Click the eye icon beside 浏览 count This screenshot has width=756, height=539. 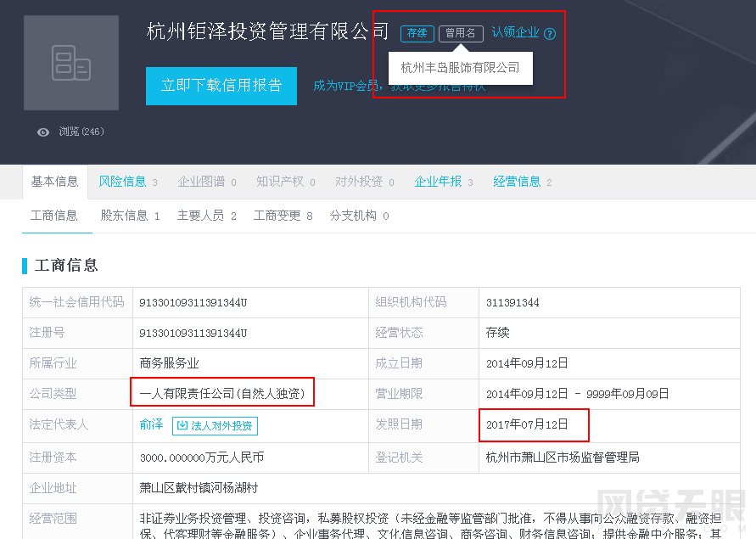pos(43,132)
